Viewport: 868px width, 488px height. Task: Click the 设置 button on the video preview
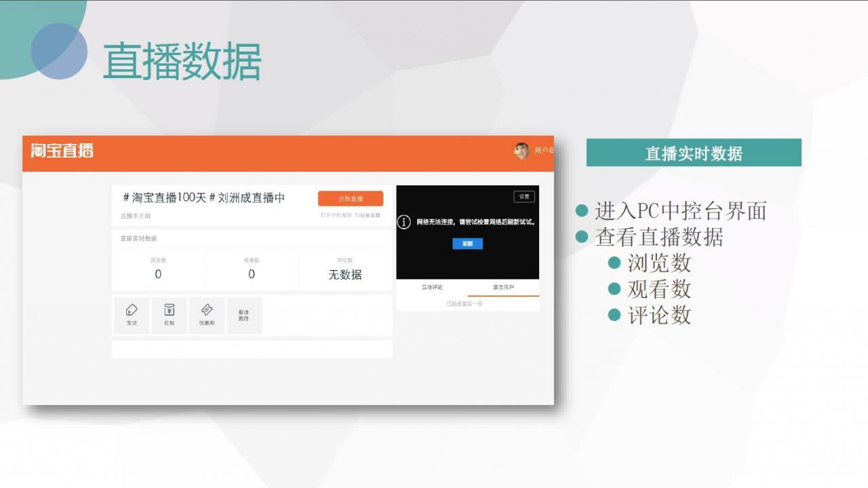tap(524, 197)
